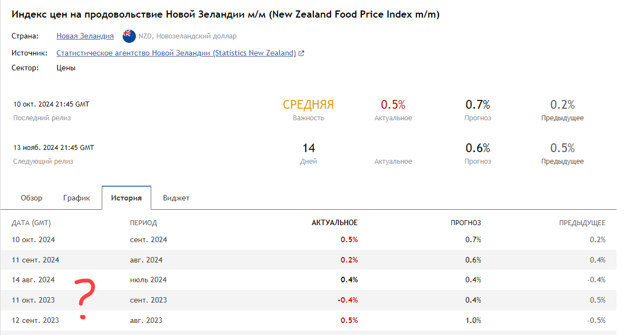Open the Новая Зеландия country link
This screenshot has width=644, height=335.
(x=85, y=36)
